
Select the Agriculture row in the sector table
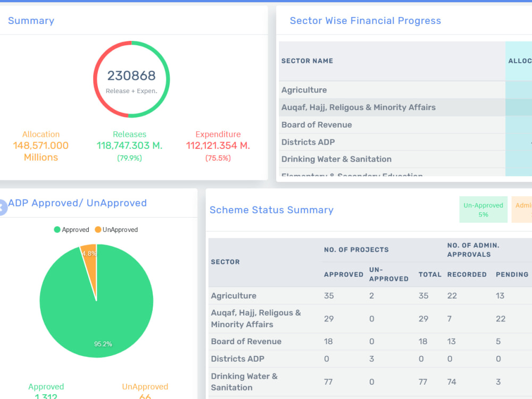click(x=304, y=90)
